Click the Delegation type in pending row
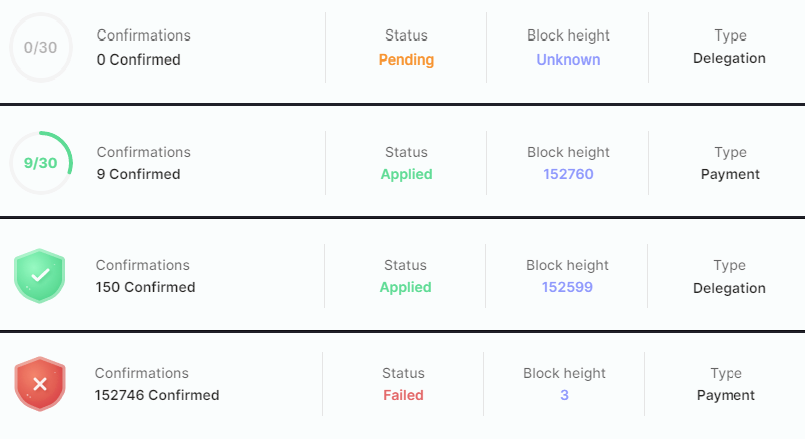This screenshot has width=805, height=439. pyautogui.click(x=730, y=58)
